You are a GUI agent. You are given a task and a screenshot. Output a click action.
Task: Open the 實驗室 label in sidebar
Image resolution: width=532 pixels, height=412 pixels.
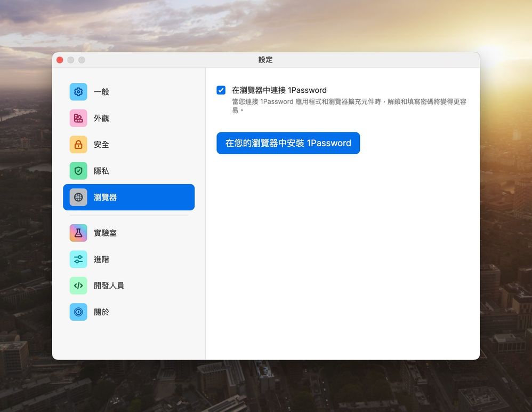(x=105, y=233)
